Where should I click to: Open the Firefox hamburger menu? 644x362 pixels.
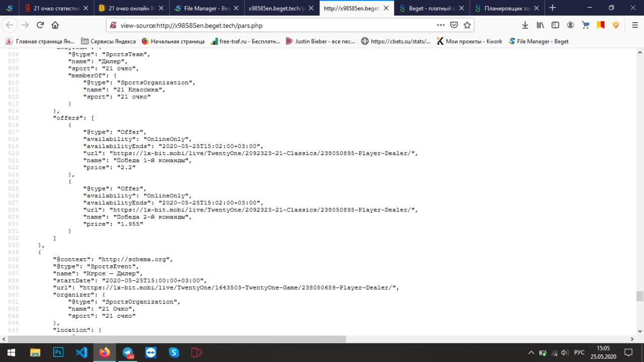pos(635,25)
